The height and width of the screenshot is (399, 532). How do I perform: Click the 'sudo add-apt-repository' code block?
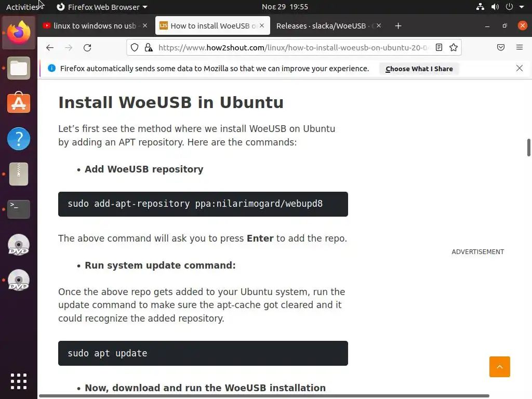point(203,204)
